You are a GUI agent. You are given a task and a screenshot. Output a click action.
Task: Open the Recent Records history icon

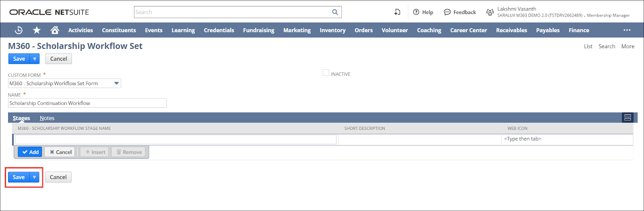pos(19,30)
